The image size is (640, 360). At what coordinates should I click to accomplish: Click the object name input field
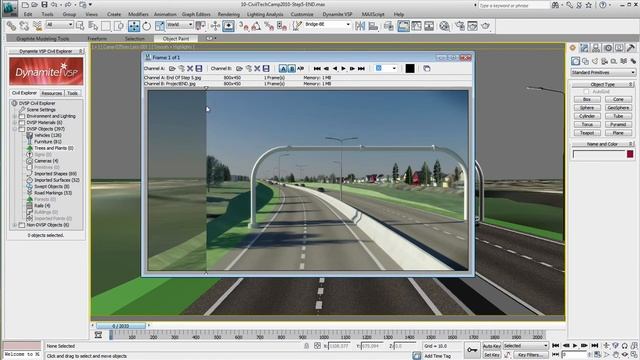coord(599,154)
